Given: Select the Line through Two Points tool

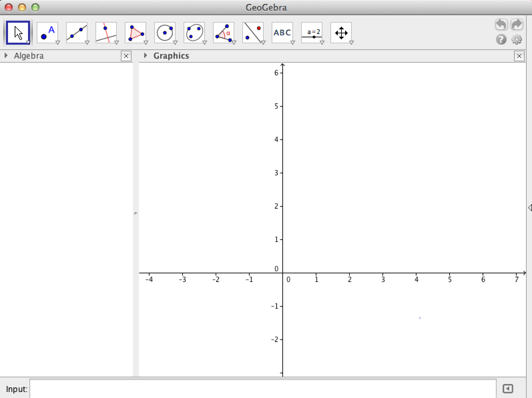Looking at the screenshot, I should (x=76, y=32).
